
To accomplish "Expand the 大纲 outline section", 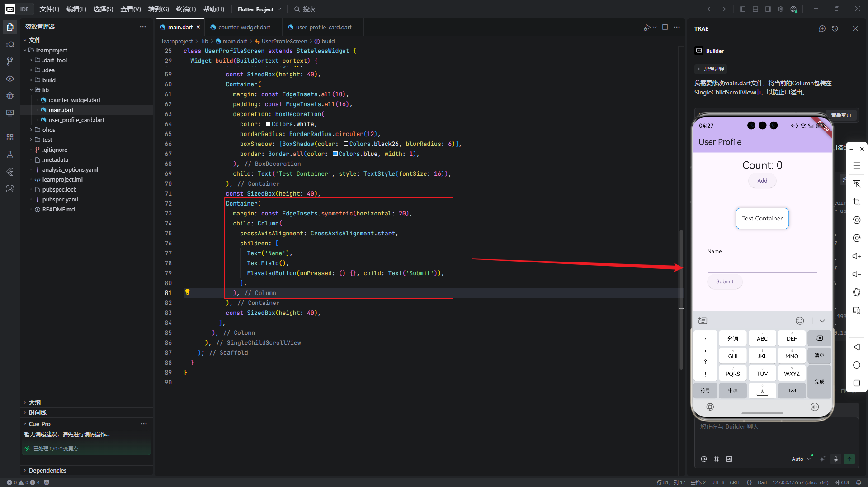I will pyautogui.click(x=34, y=403).
